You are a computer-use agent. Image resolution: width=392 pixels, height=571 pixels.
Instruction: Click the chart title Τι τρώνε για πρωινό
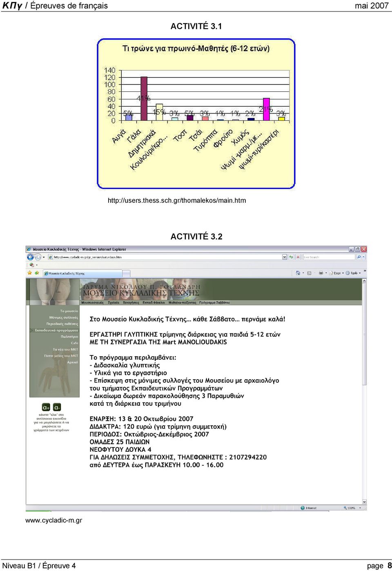tap(196, 49)
